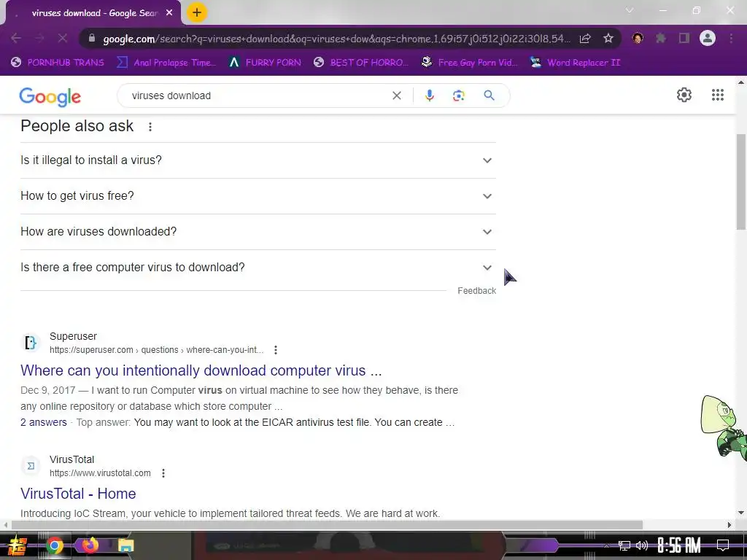
Task: Expand 'How to get virus free?'
Action: [258, 196]
